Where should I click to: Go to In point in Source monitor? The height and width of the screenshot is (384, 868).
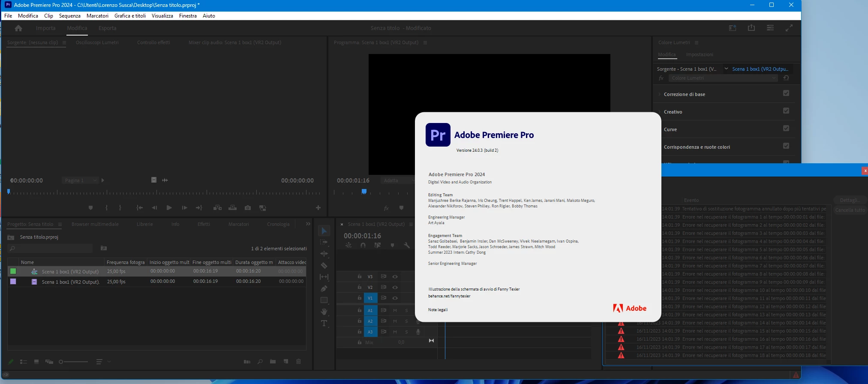click(x=139, y=208)
